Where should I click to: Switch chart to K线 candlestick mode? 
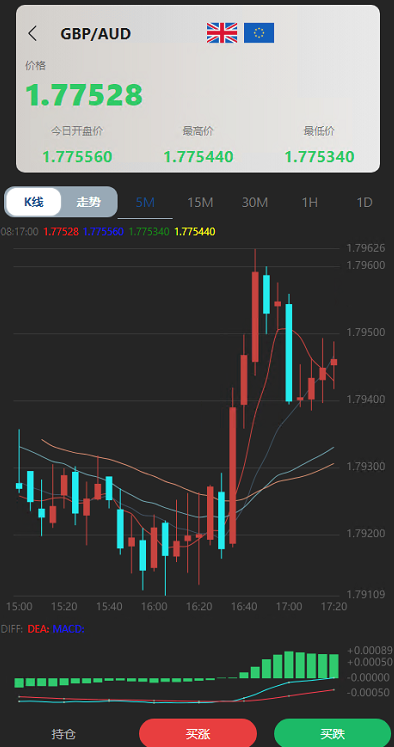(x=34, y=202)
